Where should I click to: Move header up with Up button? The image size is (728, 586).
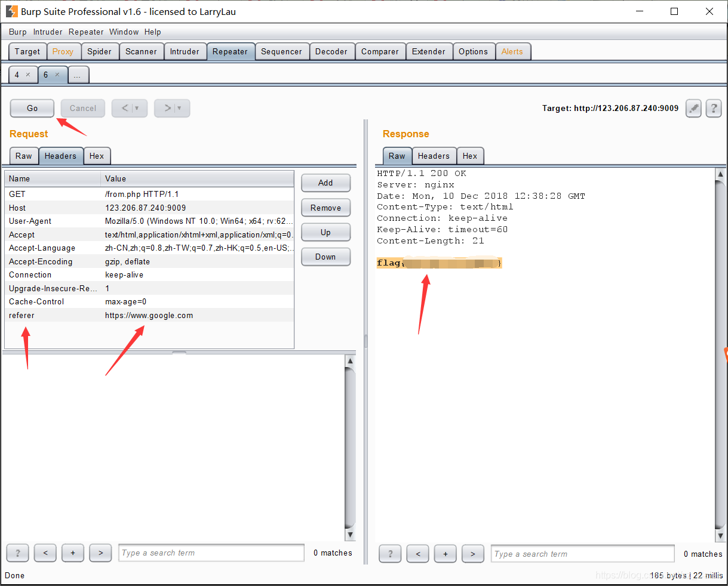325,232
